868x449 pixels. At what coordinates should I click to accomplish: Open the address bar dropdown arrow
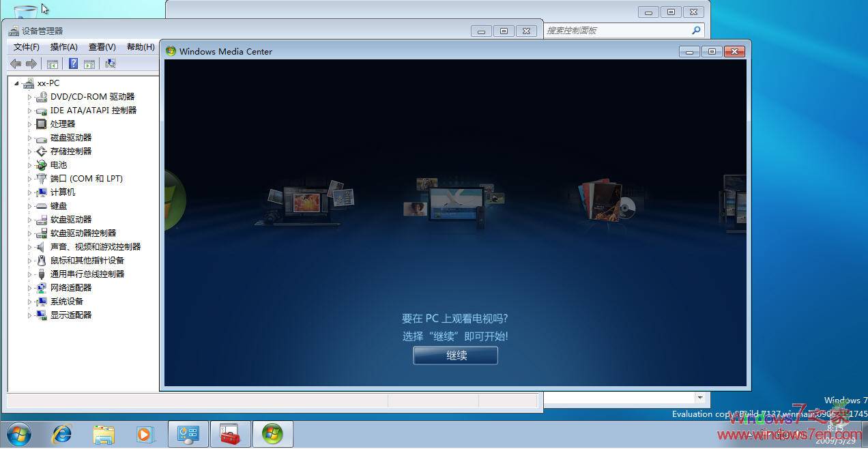coord(700,398)
